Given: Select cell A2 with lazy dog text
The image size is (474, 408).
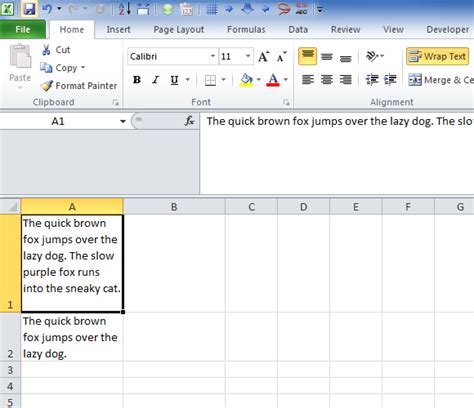Looking at the screenshot, I should tap(72, 337).
